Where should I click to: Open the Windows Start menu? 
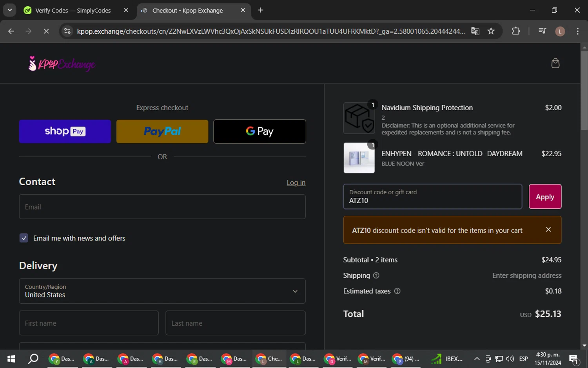(11, 359)
